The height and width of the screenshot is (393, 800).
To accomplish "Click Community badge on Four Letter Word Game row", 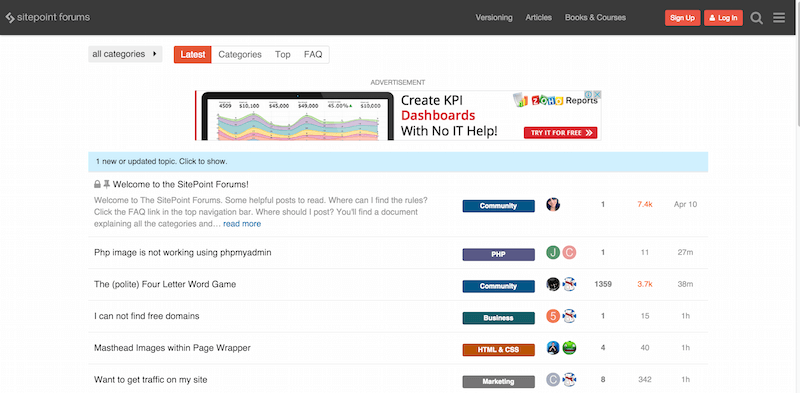I will [x=498, y=286].
